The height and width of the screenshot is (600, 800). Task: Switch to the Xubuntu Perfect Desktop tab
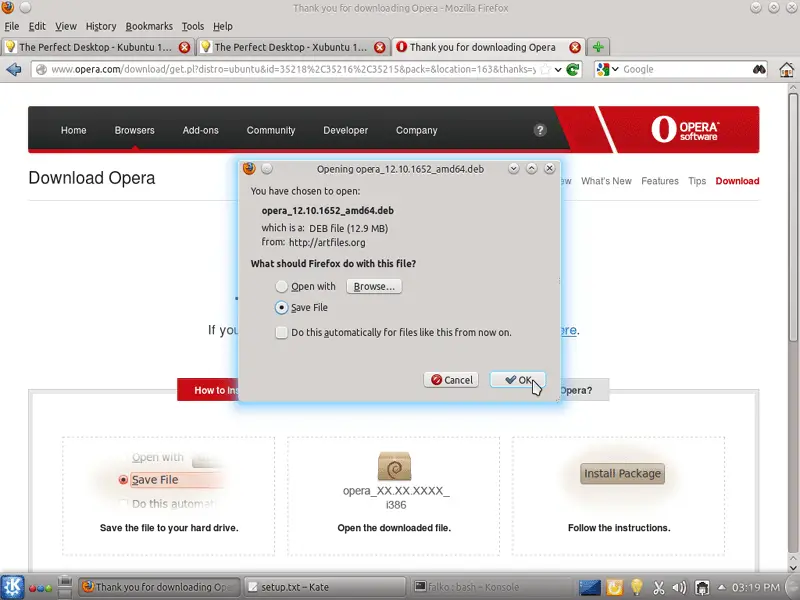click(292, 47)
